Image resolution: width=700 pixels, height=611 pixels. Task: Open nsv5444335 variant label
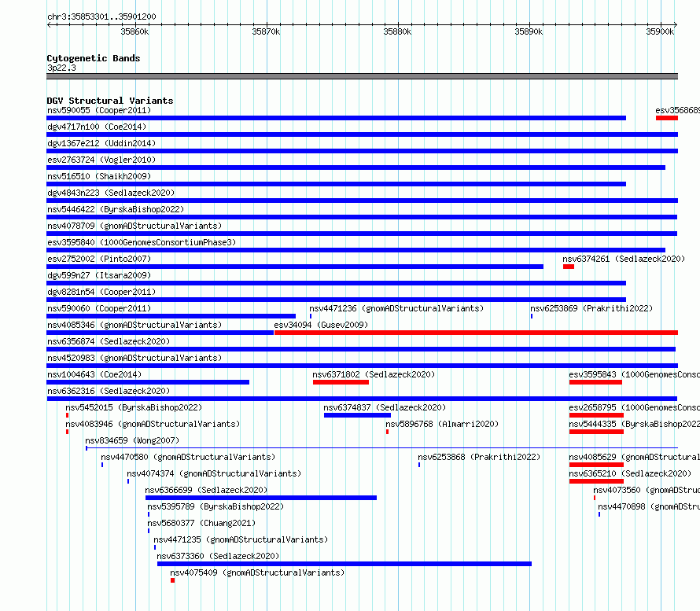pos(635,424)
